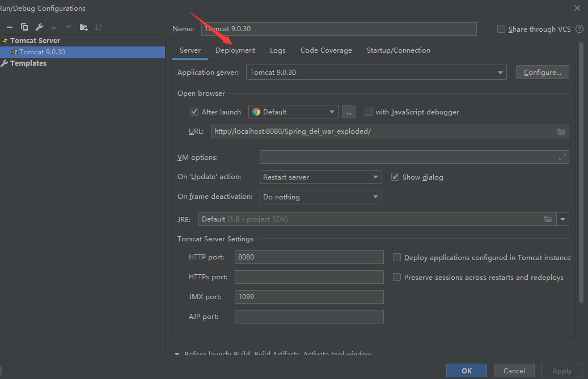Click the URL input field

(390, 131)
